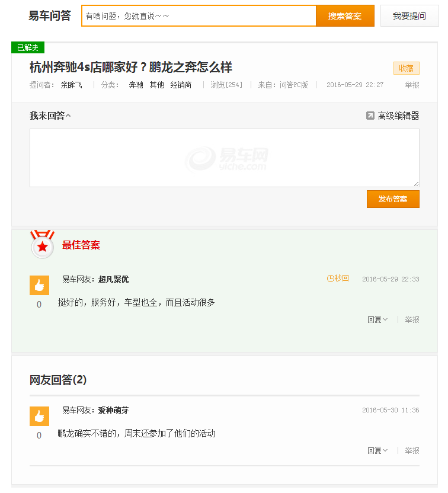Open user profile 超凡聚优

pos(114,279)
